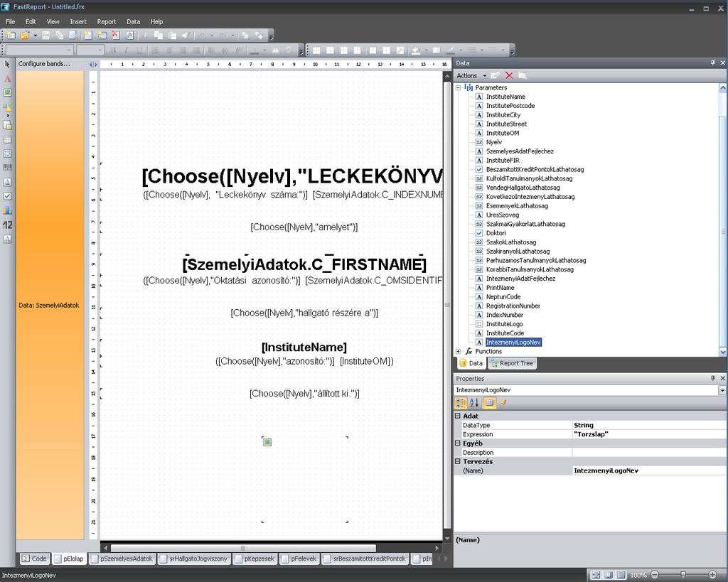Click the Categorized view icon in Properties
Viewport: 728px width, 582px height.
point(461,403)
